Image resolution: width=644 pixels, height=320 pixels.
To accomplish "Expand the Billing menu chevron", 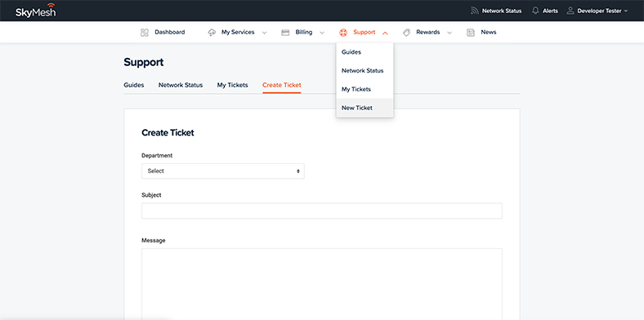I will point(322,33).
